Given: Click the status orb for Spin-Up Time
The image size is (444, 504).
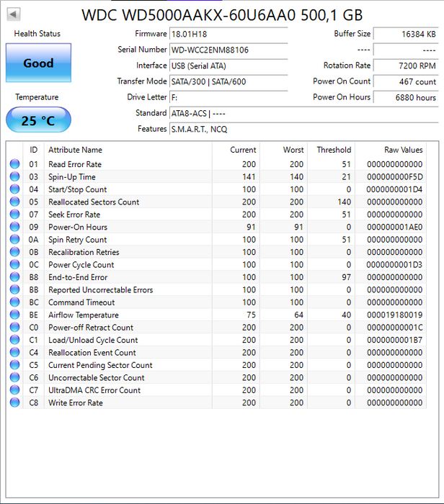Looking at the screenshot, I should click(x=14, y=177).
